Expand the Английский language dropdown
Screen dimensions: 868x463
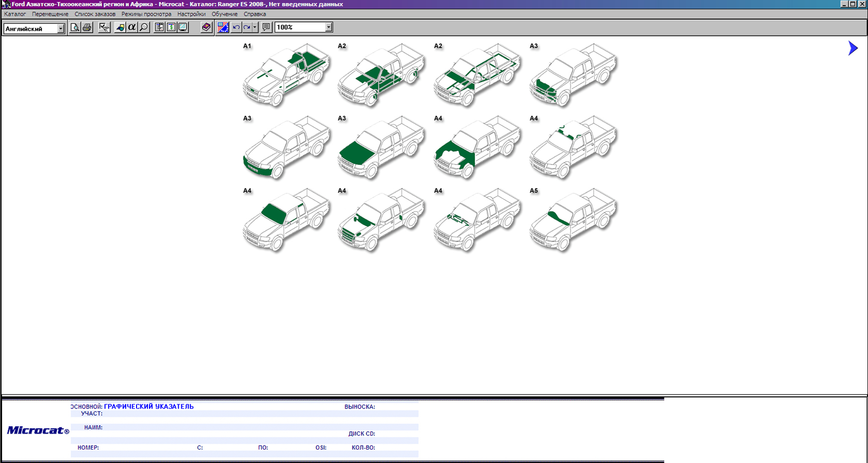(x=61, y=29)
